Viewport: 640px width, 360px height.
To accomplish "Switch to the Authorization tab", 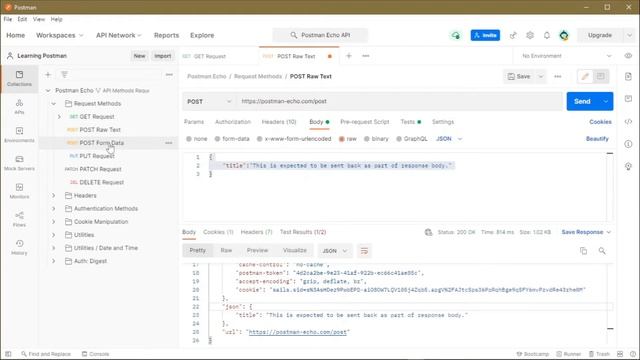I will pyautogui.click(x=233, y=122).
